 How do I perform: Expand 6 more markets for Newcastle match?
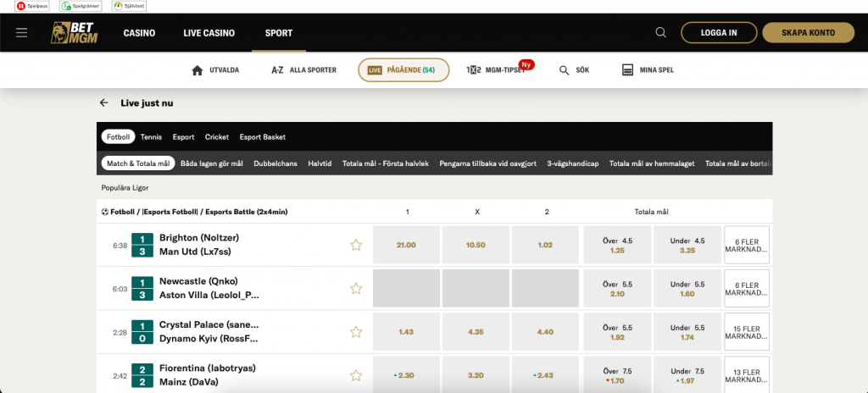pyautogui.click(x=747, y=288)
